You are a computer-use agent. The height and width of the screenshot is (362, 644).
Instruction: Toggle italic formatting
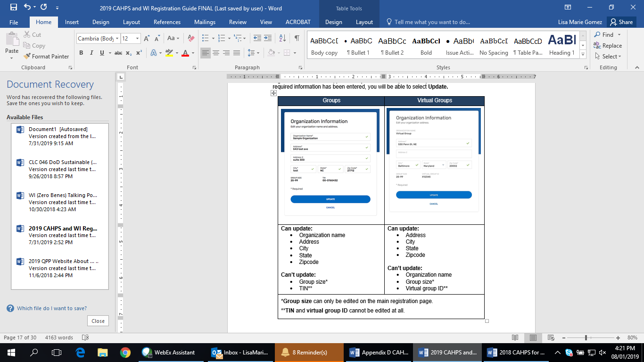point(91,53)
